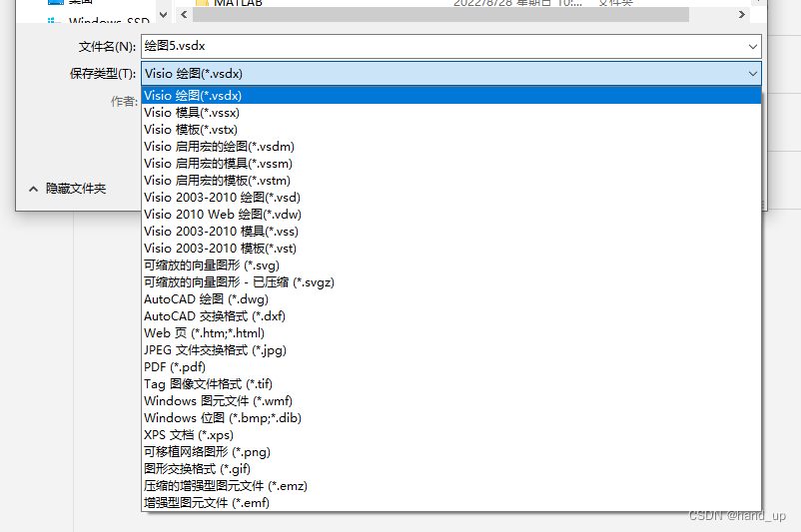This screenshot has width=801, height=532.
Task: Pick Visio 2010 Web 绘图(*.vdw) format
Action: [x=451, y=214]
